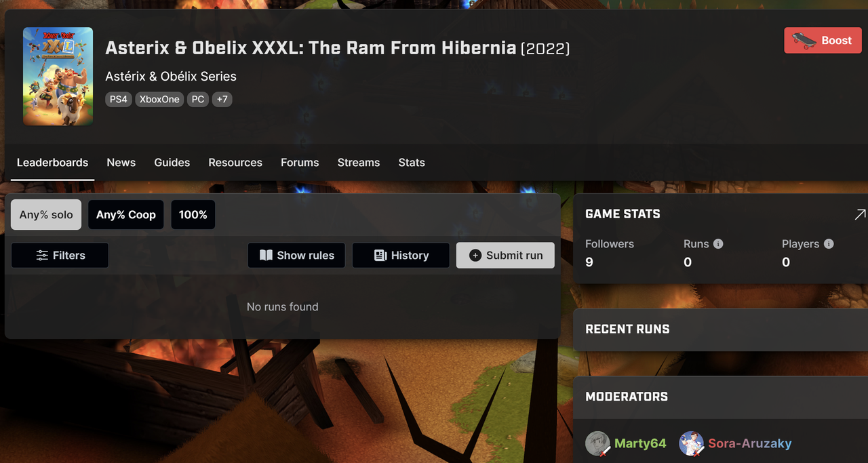The height and width of the screenshot is (463, 868).
Task: Switch to the News tab
Action: click(121, 163)
